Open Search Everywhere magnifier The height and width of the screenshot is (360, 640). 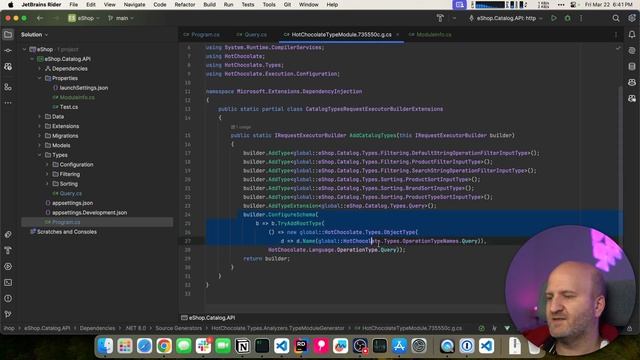pos(616,18)
